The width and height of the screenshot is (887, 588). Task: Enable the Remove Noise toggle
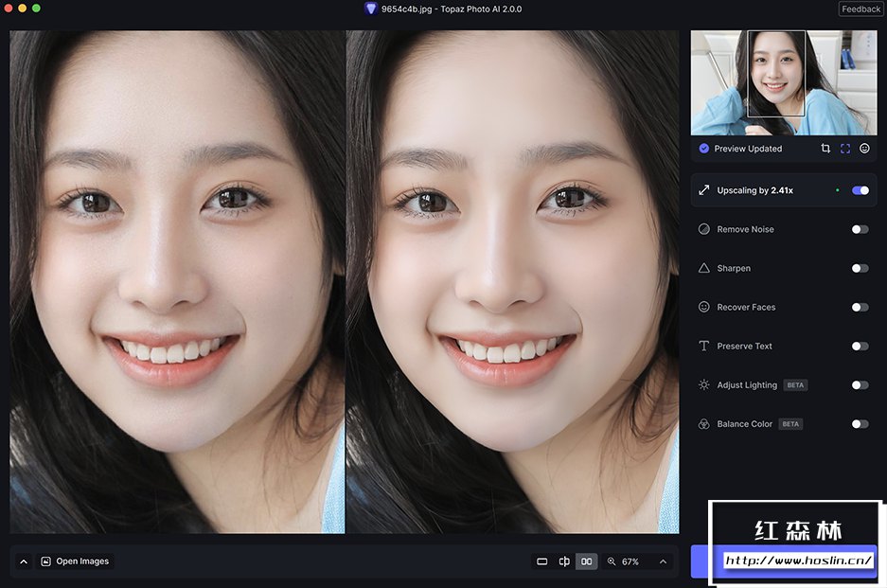pos(860,229)
